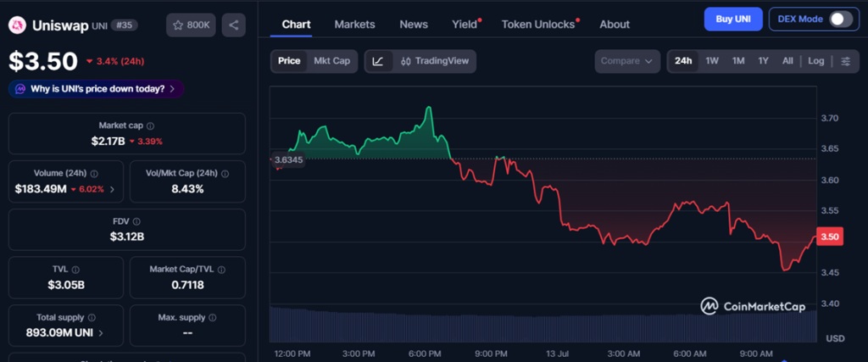Image resolution: width=868 pixels, height=362 pixels.
Task: Open the Markets tab
Action: point(355,25)
